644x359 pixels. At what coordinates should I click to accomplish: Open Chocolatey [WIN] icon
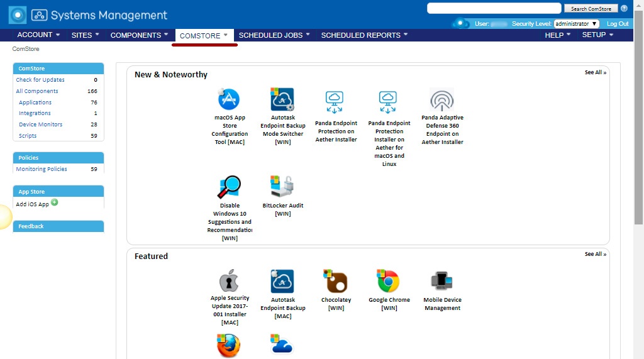(335, 282)
